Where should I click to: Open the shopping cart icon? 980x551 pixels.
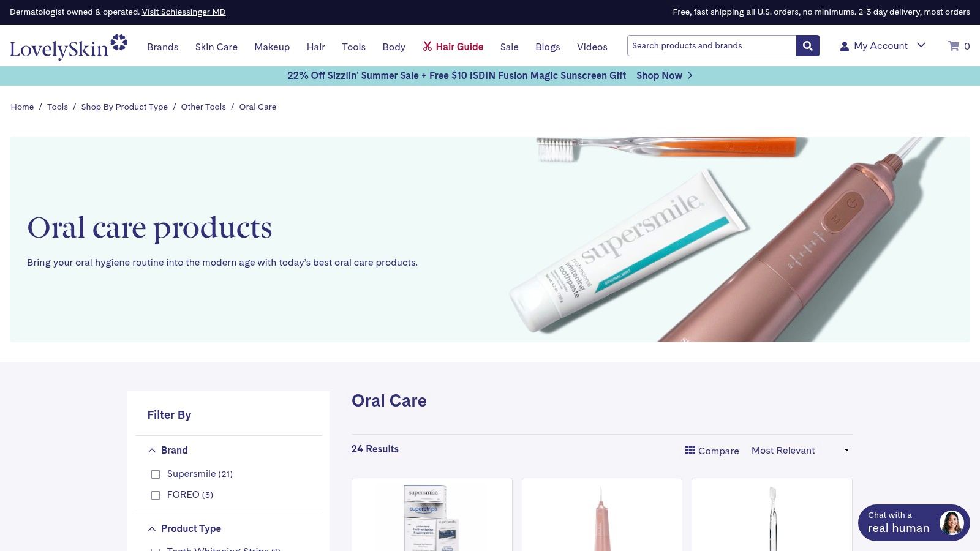(x=954, y=46)
